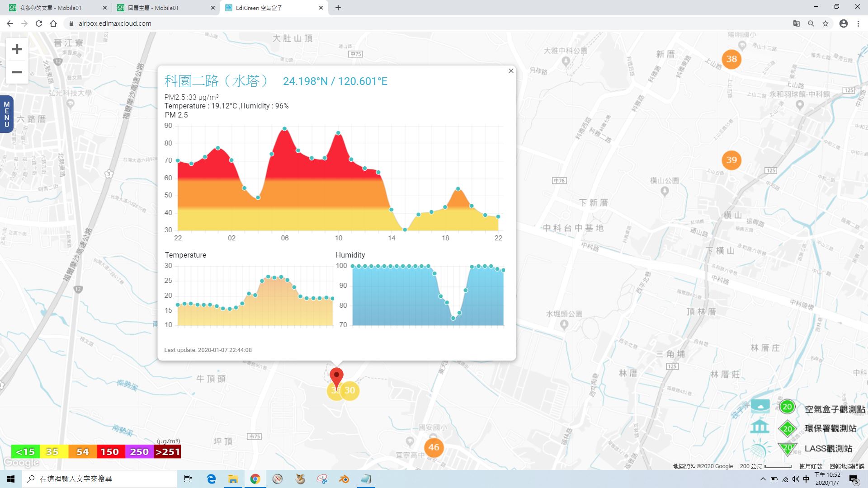Click the Last update timestamp text
Screen dimensions: 868x488
(x=208, y=350)
